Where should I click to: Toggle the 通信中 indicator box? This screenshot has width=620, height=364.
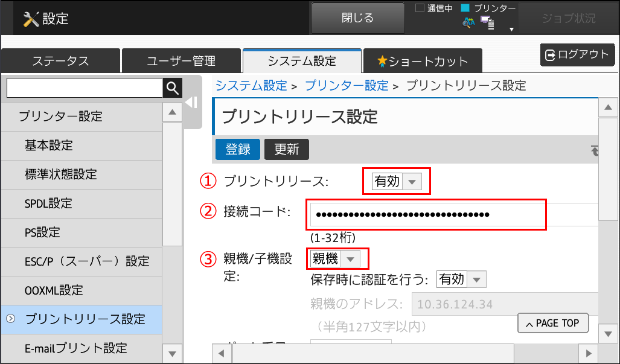(x=420, y=8)
